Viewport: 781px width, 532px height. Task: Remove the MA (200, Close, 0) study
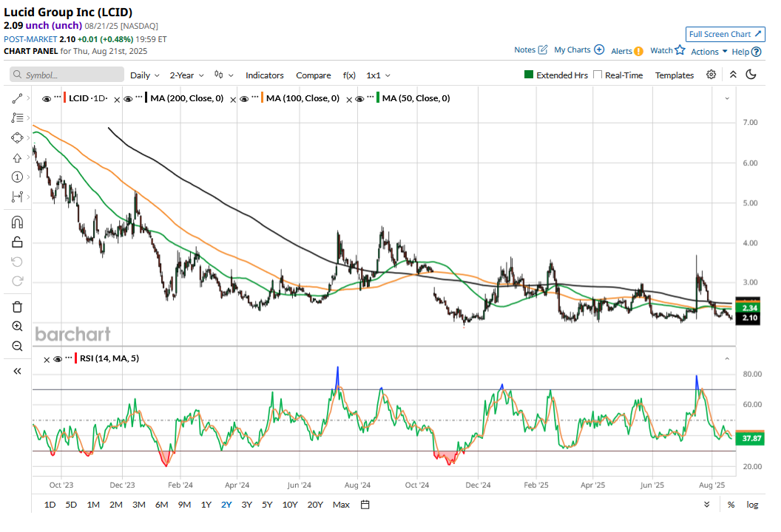tap(117, 100)
